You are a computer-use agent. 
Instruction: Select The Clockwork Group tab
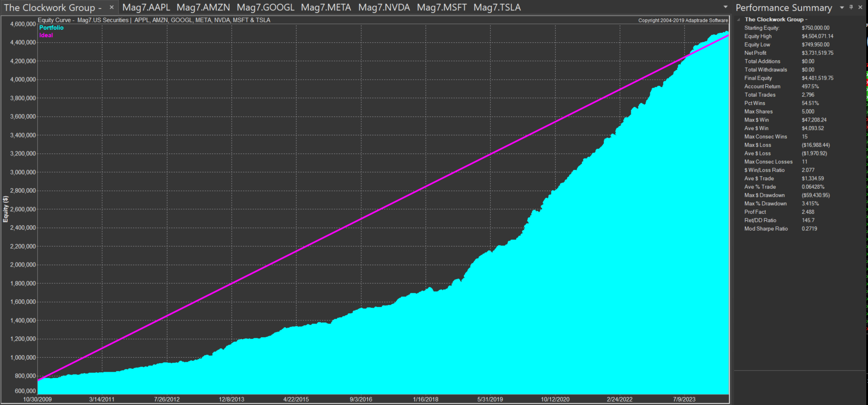[x=52, y=7]
